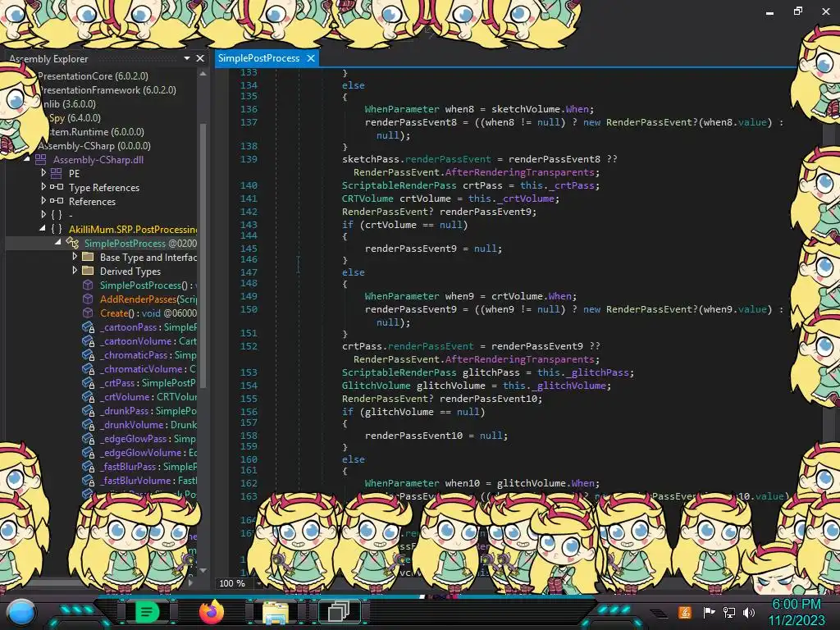Click the field icon beside _drunkPass
Screen dimensions: 840x630
(88, 410)
